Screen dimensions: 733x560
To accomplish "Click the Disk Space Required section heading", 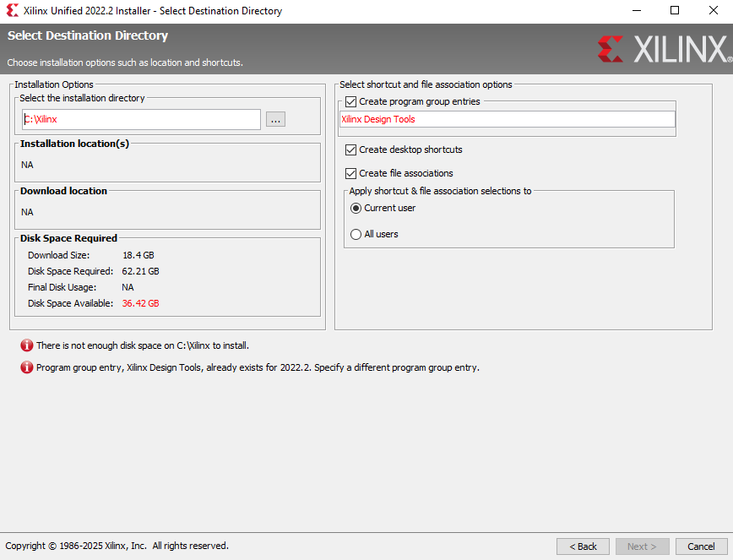I will coord(68,238).
